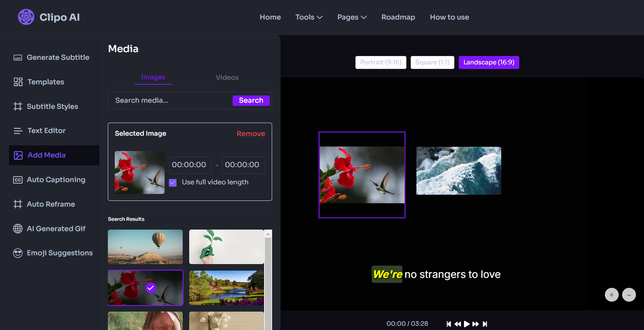Click the Emoji Suggestions face icon
Image resolution: width=644 pixels, height=330 pixels.
[x=18, y=253]
